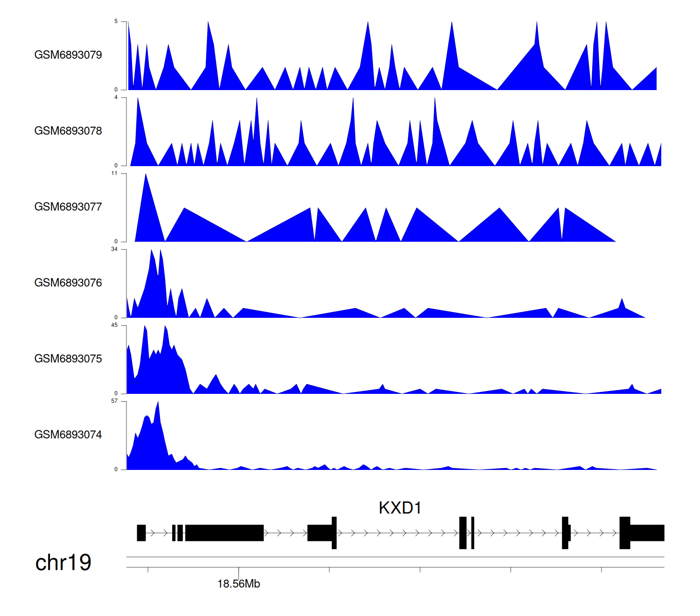Screen dimensions: 700x616
Task: Click the GSM6893077 sample name
Action: pyautogui.click(x=68, y=207)
